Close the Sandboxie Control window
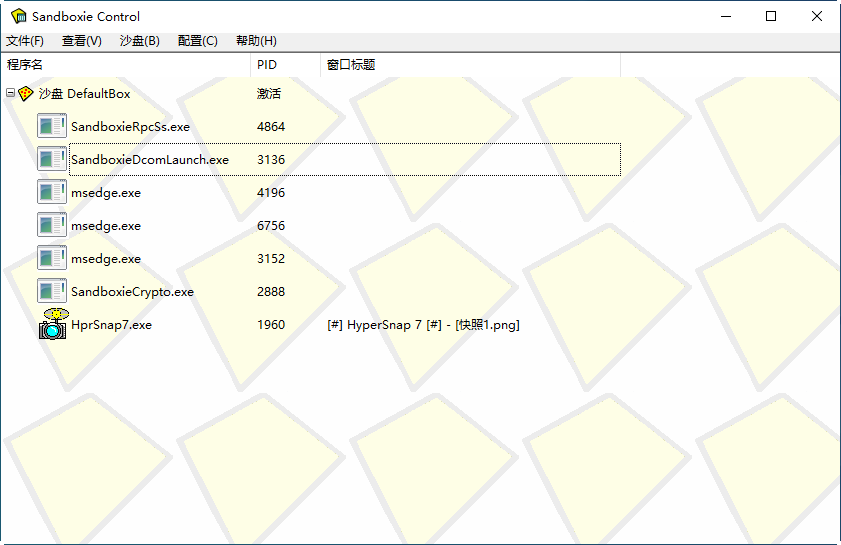Image resolution: width=841 pixels, height=545 pixels. (816, 16)
